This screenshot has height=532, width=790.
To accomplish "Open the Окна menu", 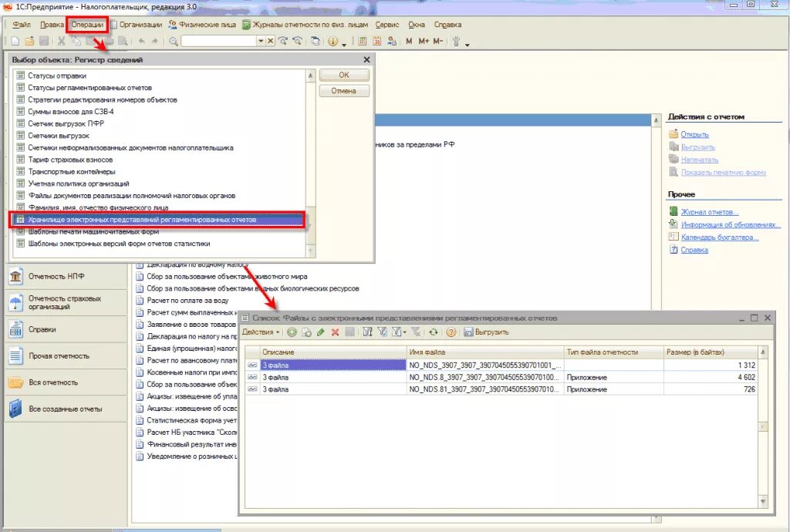I will tap(416, 25).
